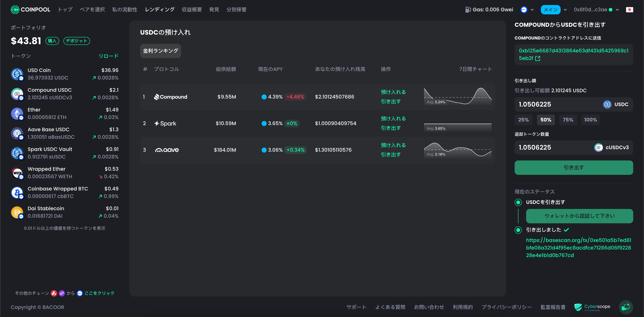The height and width of the screenshot is (317, 644).
Task: Open the 監査報告書 footer link
Action: [x=553, y=307]
